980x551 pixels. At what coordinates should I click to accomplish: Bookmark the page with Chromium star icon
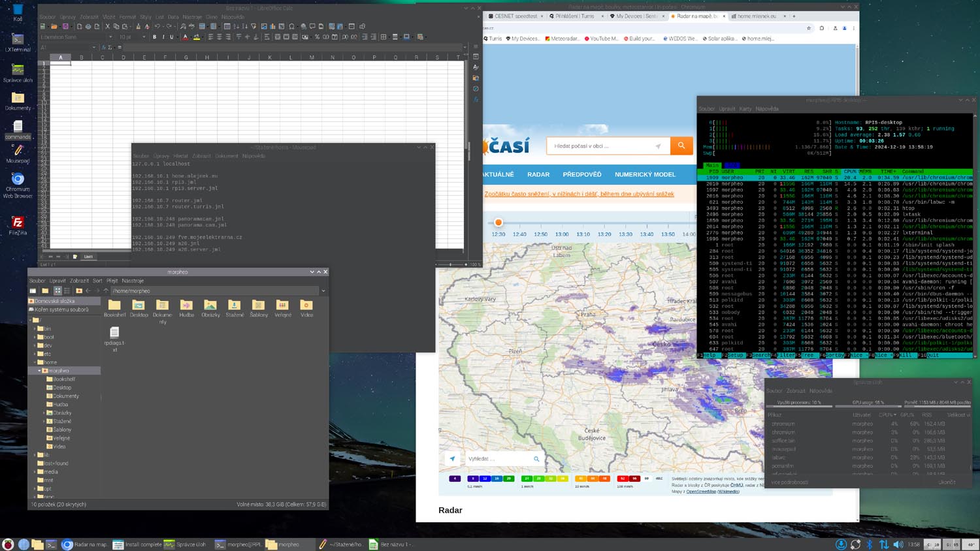pos(809,29)
